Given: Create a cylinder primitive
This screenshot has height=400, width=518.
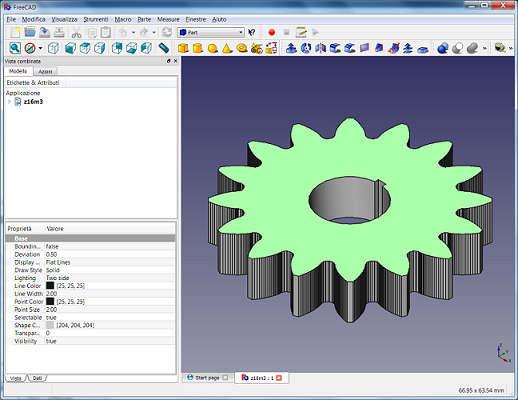Looking at the screenshot, I should click(198, 48).
